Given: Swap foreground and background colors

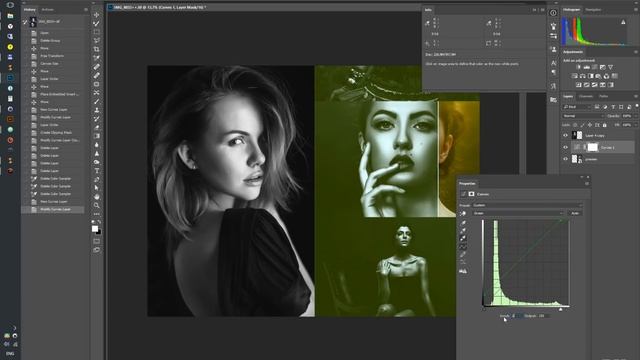Looking at the screenshot, I should (x=99, y=222).
